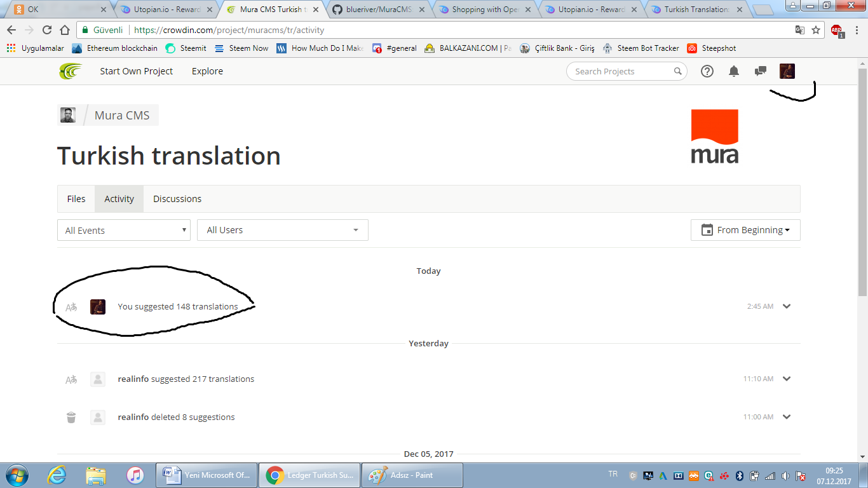Select the Activity tab
The height and width of the screenshot is (488, 868).
(119, 199)
